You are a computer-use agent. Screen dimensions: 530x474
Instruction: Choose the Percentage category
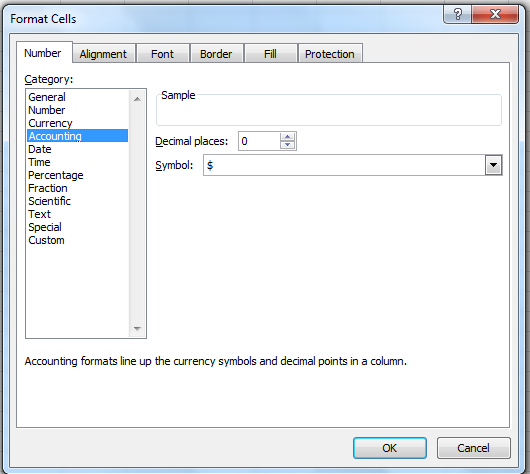77,175
